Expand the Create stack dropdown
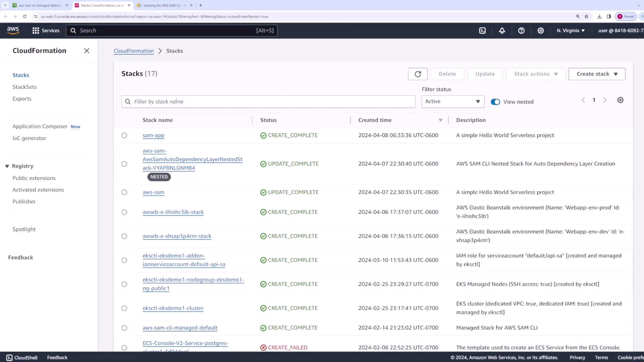Image resolution: width=644 pixels, height=362 pixels. [x=597, y=74]
